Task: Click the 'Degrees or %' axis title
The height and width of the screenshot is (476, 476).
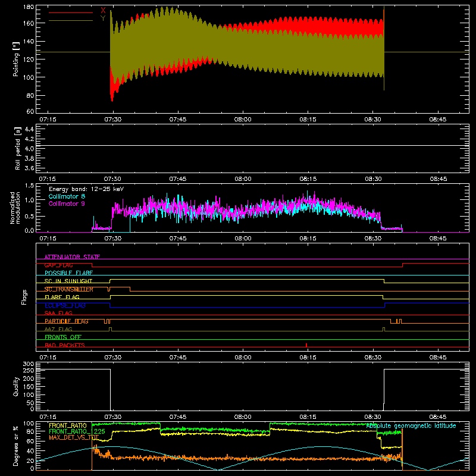Action: click(16, 446)
